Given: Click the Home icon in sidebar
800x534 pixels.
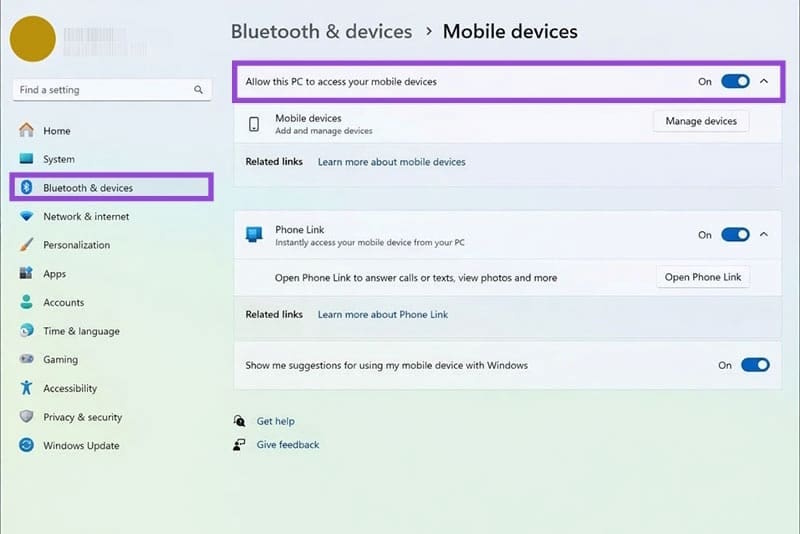Looking at the screenshot, I should coord(26,130).
